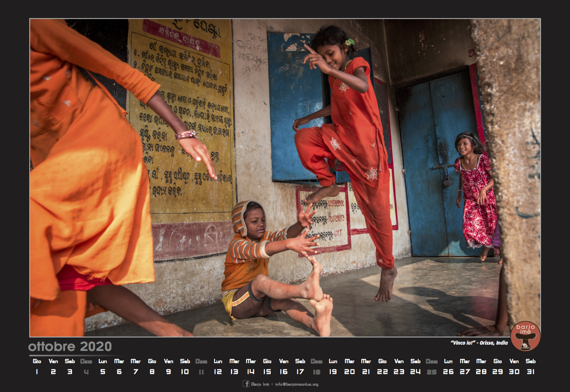Select Thursday 1 on the calendar
Image resolution: width=570 pixels, height=392 pixels.
coord(37,371)
